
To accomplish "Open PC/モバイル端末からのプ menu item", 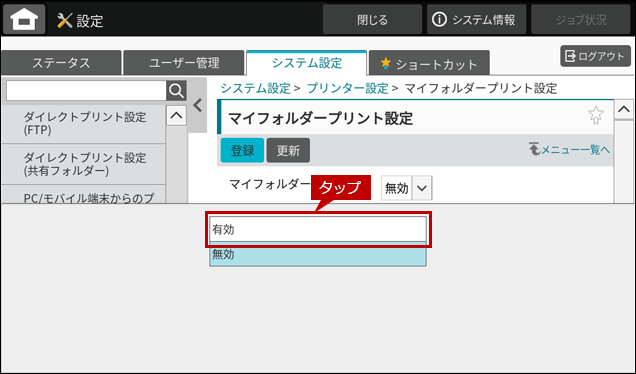I will click(83, 195).
